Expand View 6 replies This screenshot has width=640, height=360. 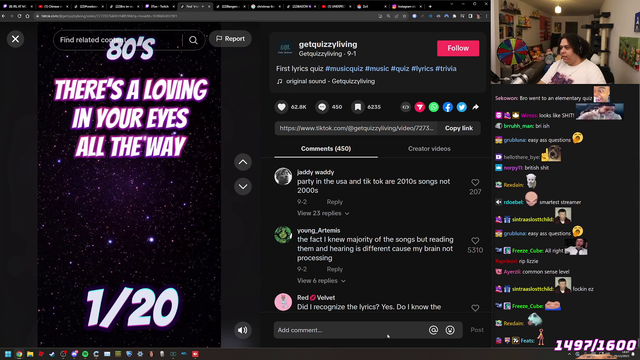point(321,281)
